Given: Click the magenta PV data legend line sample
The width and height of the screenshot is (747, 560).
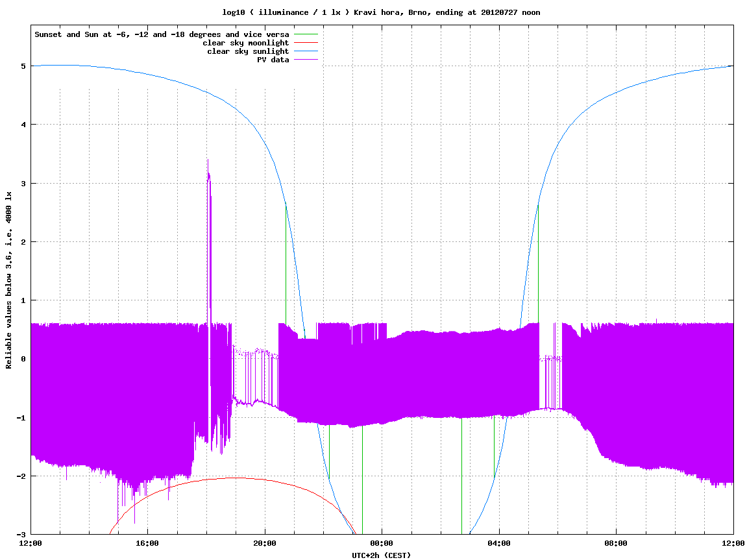Looking at the screenshot, I should [x=306, y=60].
